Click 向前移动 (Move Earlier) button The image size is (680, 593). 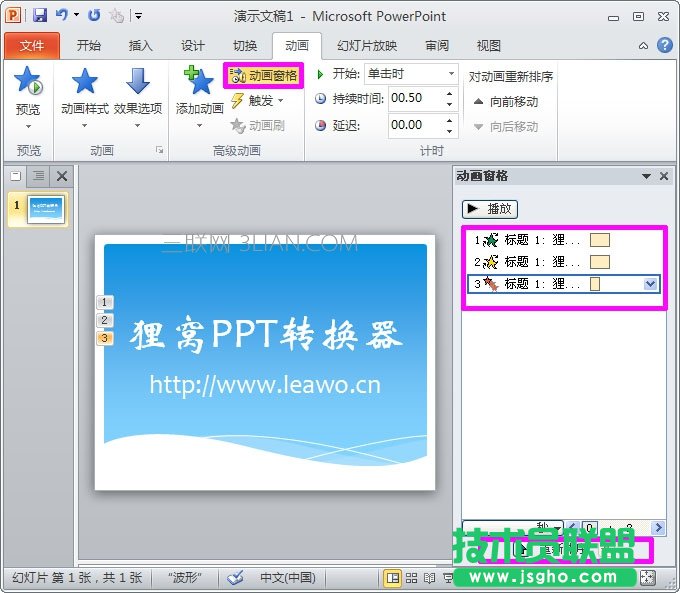coord(506,102)
